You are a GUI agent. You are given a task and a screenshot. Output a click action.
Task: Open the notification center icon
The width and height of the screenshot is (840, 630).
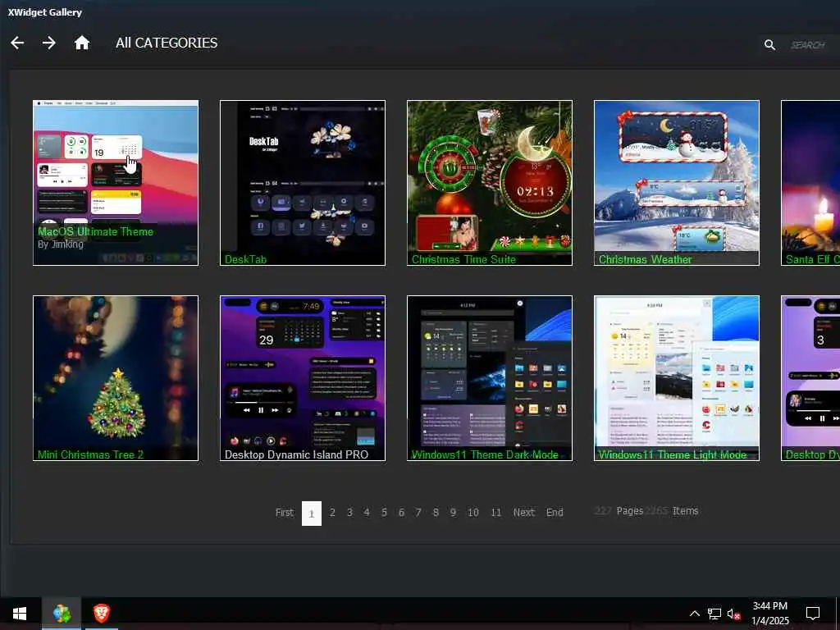tap(813, 614)
